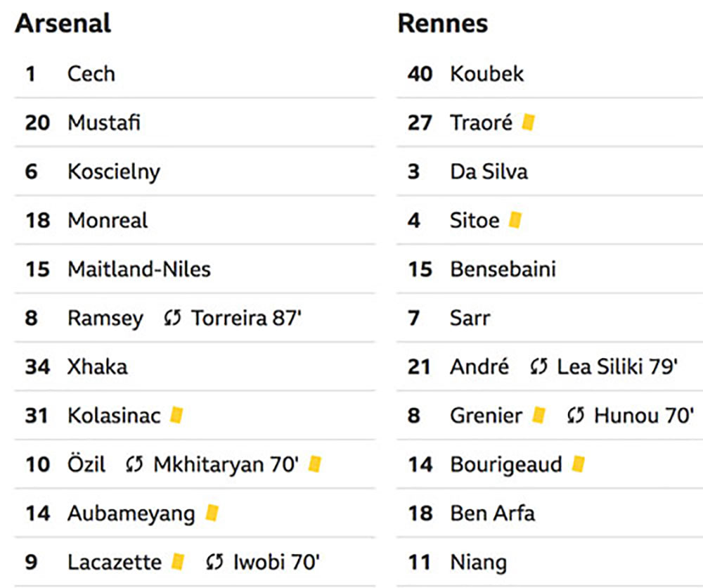Screen dimensions: 703x588
Task: Select the Ben Arfa row
Action: pyautogui.click(x=550, y=513)
